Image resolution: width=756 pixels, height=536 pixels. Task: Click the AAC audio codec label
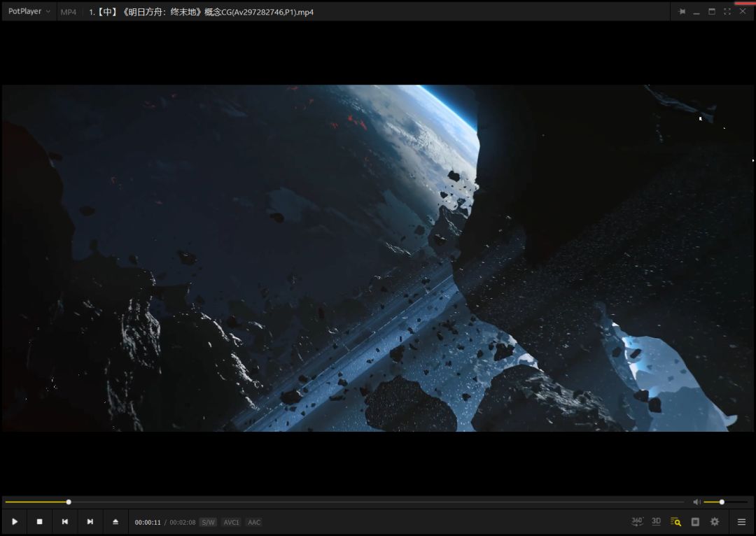coord(254,522)
